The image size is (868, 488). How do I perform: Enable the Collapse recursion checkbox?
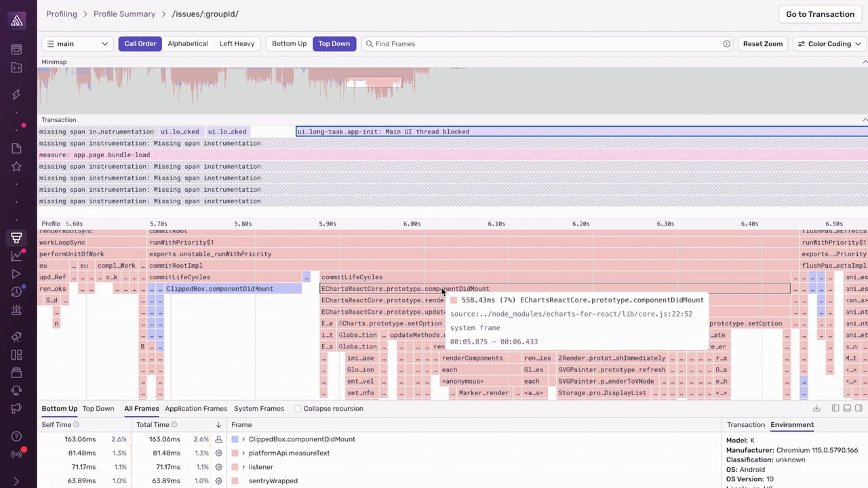pos(298,409)
